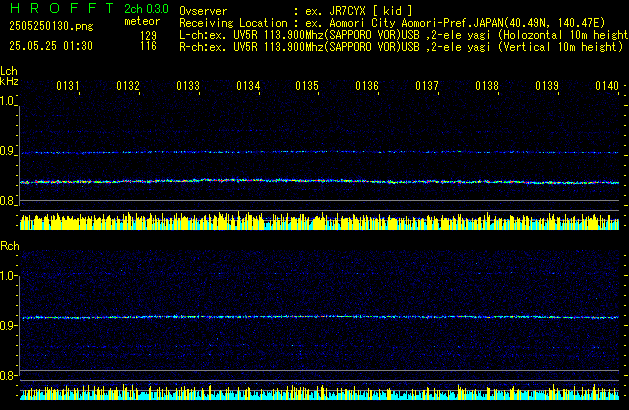Select the 0136 time marker
This screenshot has width=629, height=410.
pos(367,86)
